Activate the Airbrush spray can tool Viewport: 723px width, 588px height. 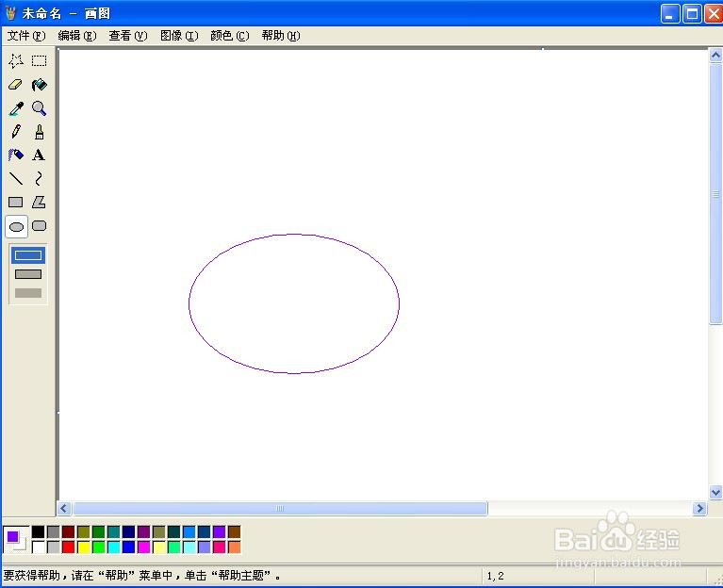(16, 155)
